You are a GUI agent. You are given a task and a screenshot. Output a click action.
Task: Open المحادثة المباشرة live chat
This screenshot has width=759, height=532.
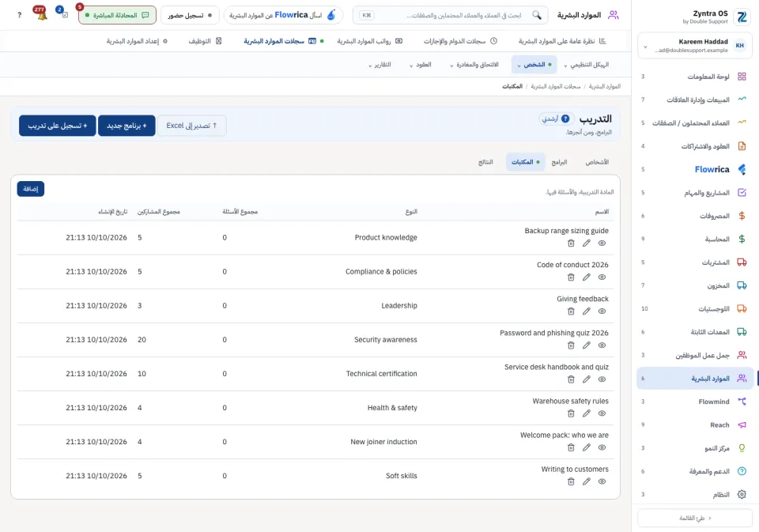[x=117, y=15]
